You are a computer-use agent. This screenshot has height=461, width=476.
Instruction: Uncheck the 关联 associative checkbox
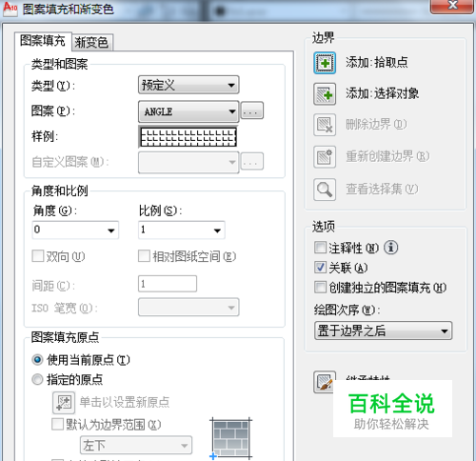click(x=320, y=268)
